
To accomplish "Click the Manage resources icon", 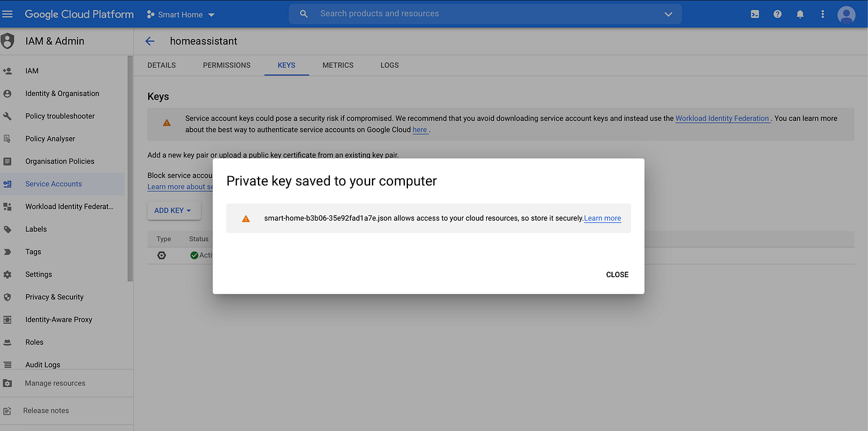I will (7, 383).
